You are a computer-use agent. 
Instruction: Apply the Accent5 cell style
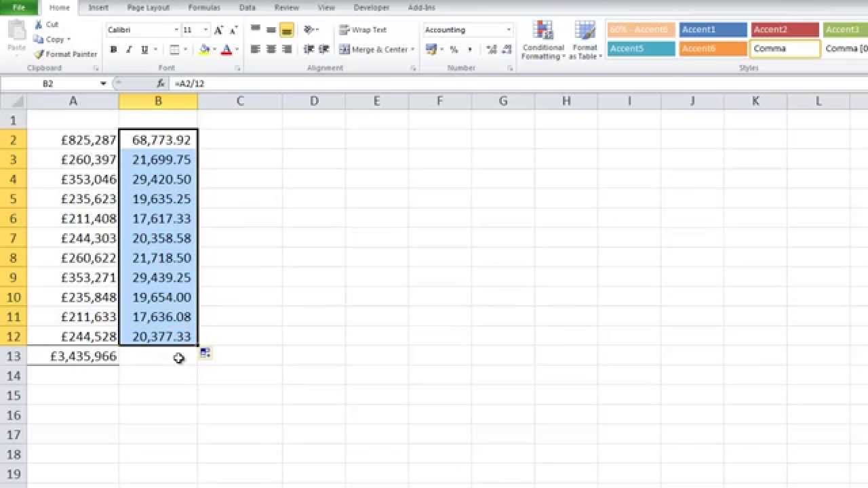[641, 49]
